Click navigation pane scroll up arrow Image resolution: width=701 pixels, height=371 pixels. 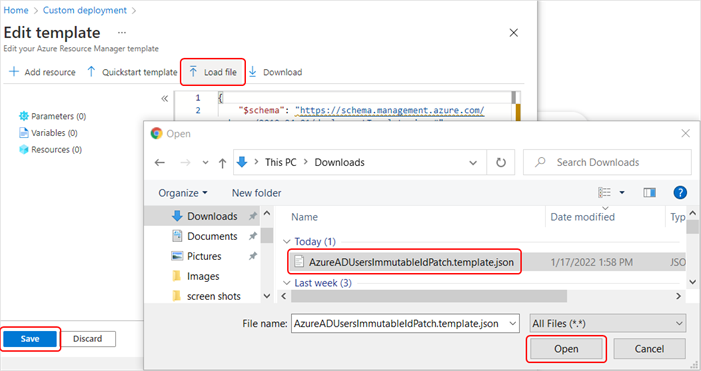(x=267, y=213)
